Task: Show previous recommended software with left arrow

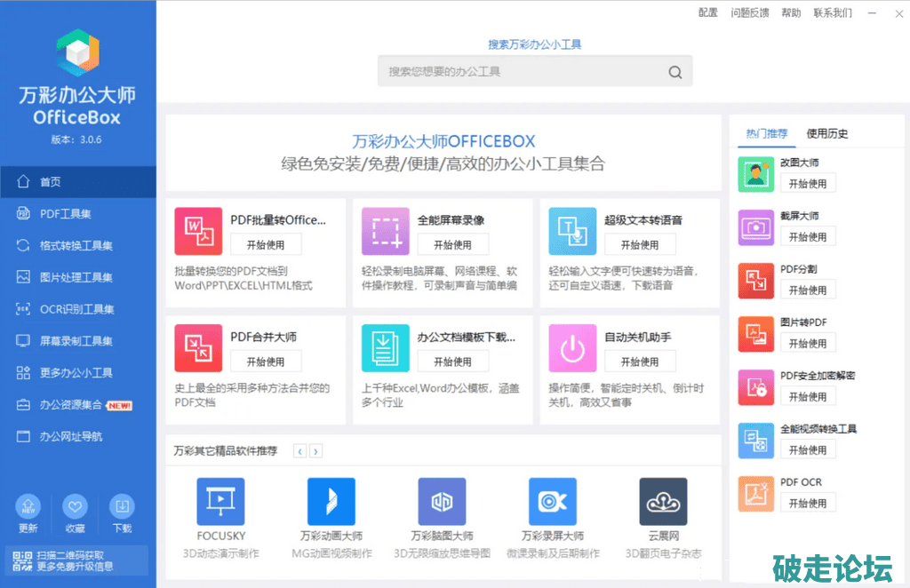Action: coord(300,451)
